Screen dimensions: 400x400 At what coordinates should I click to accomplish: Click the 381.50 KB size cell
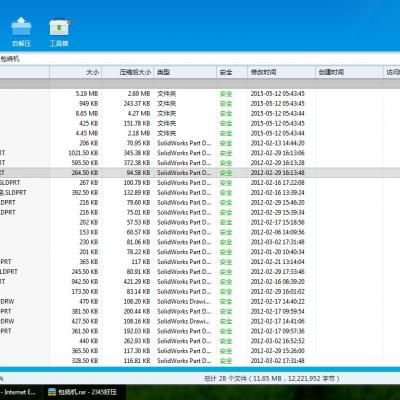pyautogui.click(x=85, y=311)
